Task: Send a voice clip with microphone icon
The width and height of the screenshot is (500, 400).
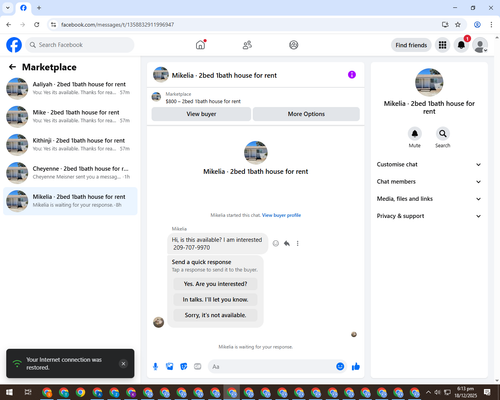Action: click(155, 367)
